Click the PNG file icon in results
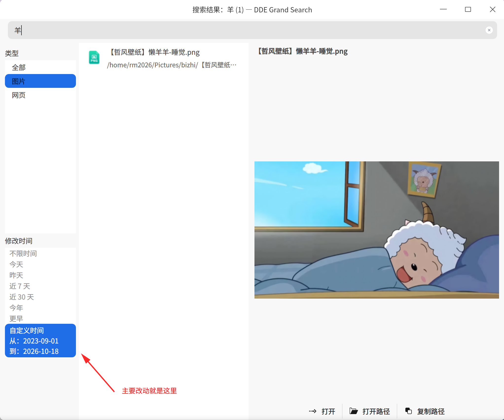The image size is (504, 420). [94, 57]
